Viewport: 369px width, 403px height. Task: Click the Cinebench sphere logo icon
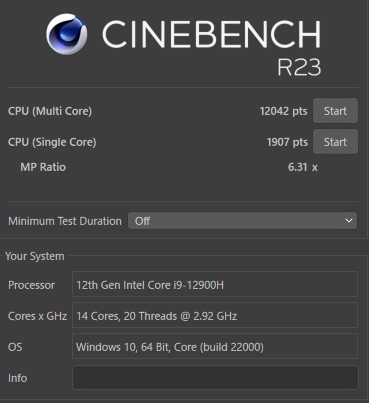click(67, 34)
